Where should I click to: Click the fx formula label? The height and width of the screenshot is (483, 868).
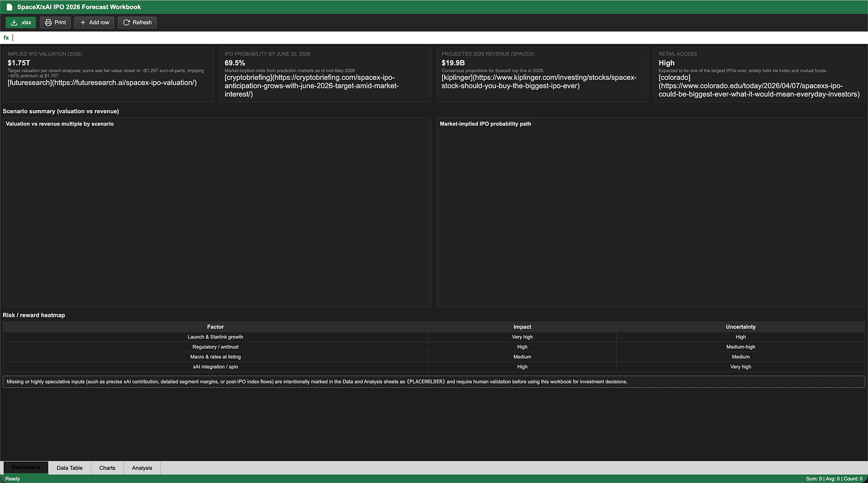point(6,38)
